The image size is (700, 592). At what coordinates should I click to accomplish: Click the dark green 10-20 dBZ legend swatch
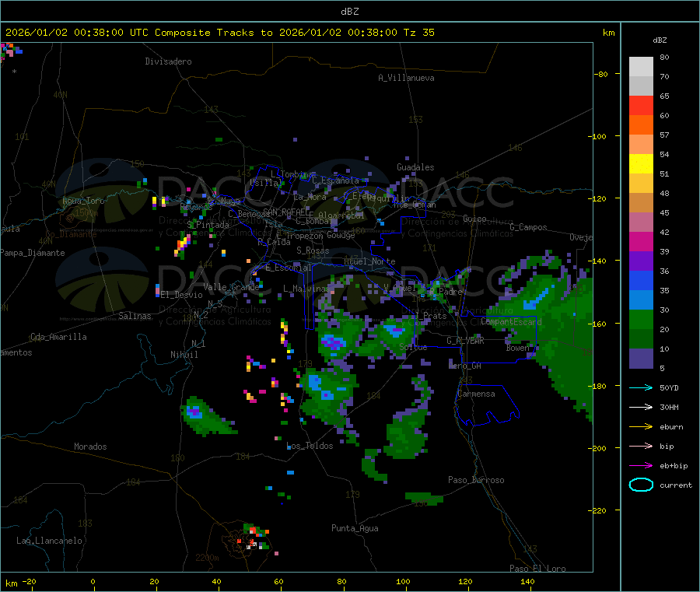point(641,339)
